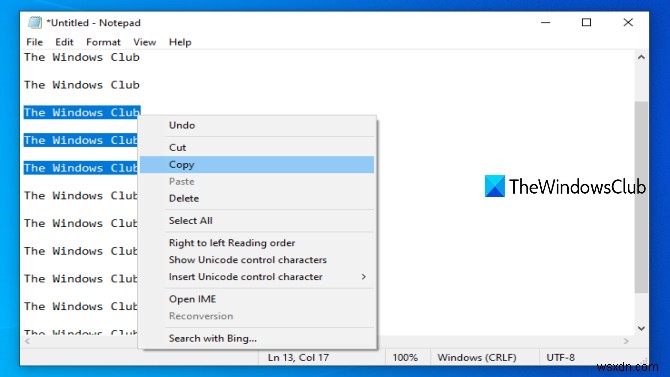670x377 pixels.
Task: Choose Open IME from the context menu
Action: [257, 299]
